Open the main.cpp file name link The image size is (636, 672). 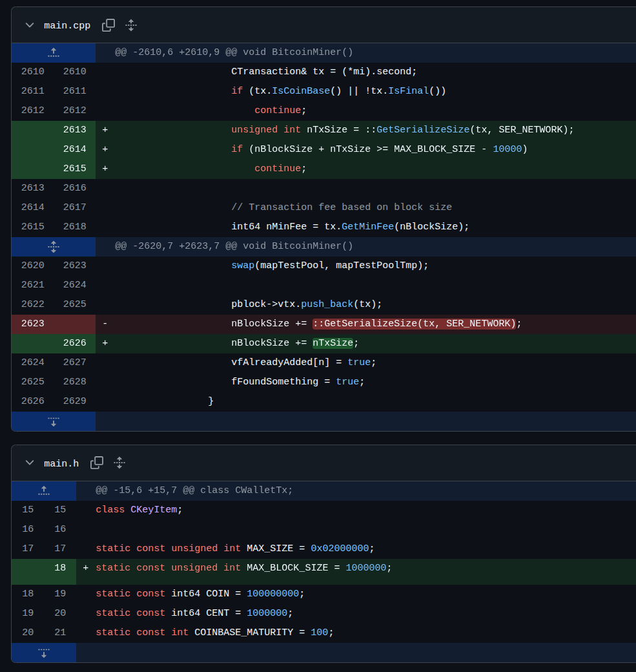(67, 25)
